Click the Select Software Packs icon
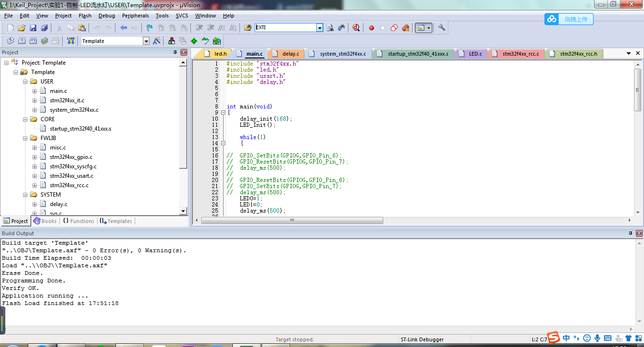This screenshot has width=644, height=347. tap(206, 41)
